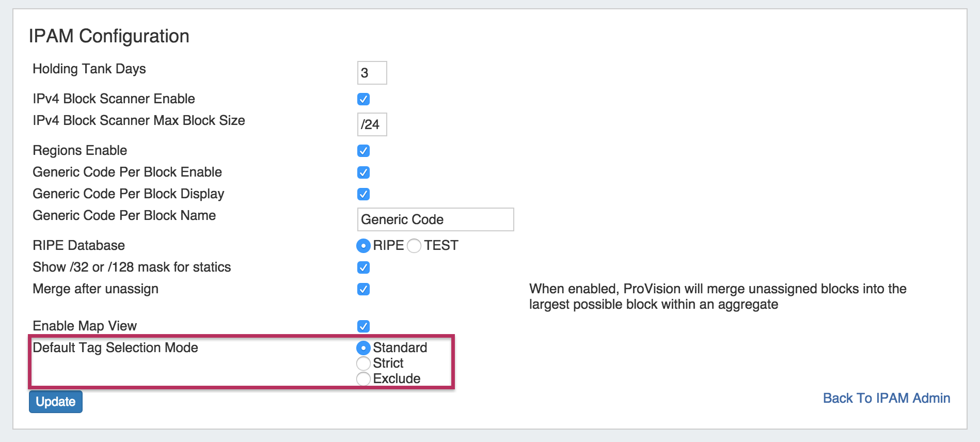Disable the Enable Map View checkbox

pyautogui.click(x=363, y=326)
